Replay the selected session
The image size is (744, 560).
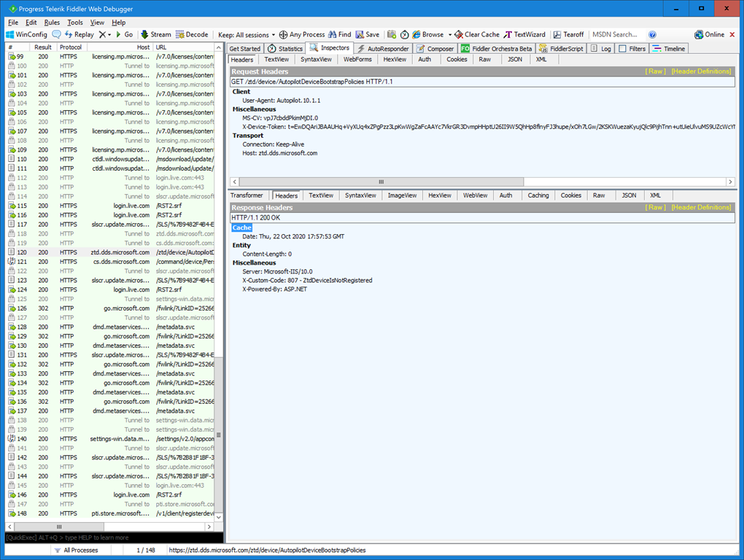click(x=79, y=34)
